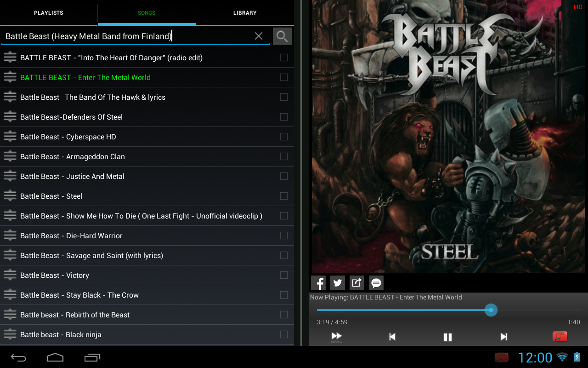This screenshot has height=368, width=588.
Task: Open the red music notification icon in status bar
Action: coord(501,357)
